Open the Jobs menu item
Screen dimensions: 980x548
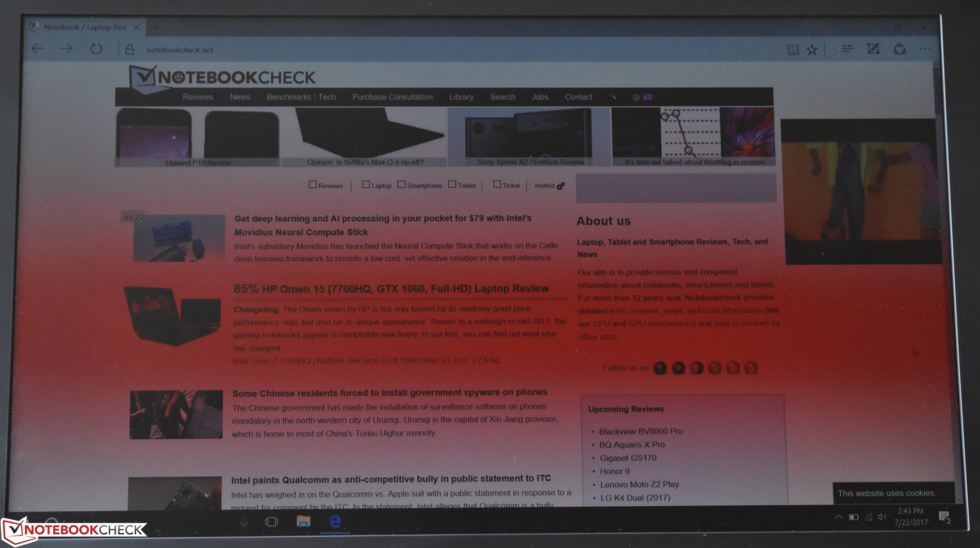540,97
